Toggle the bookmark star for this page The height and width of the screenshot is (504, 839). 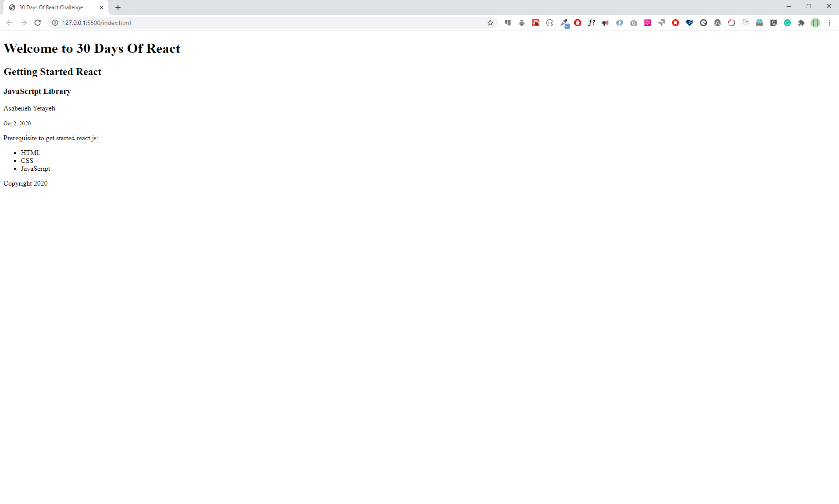(x=490, y=23)
